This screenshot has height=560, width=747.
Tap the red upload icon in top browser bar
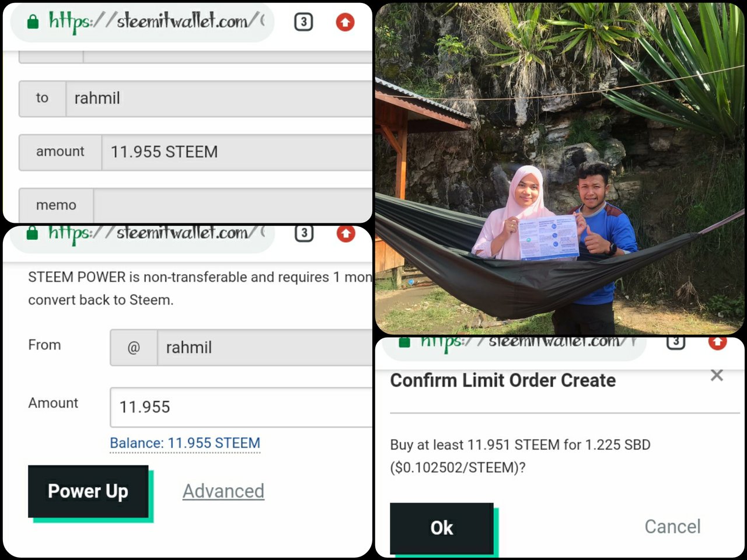tap(345, 22)
